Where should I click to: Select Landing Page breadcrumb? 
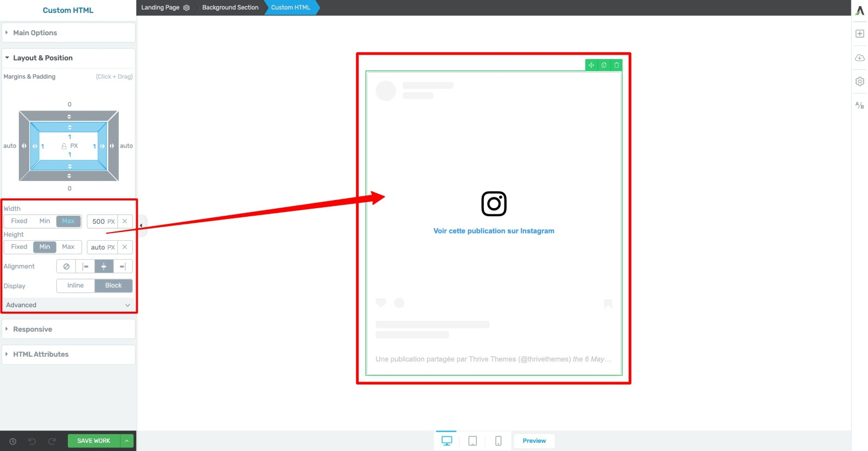coord(160,8)
